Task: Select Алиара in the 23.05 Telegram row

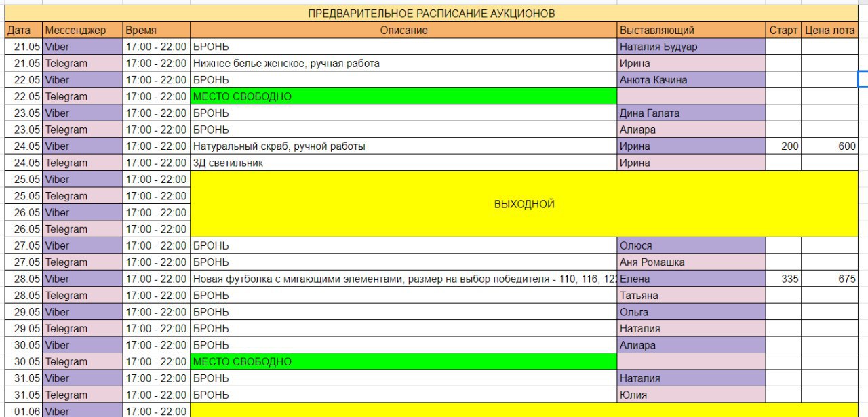Action: point(692,130)
